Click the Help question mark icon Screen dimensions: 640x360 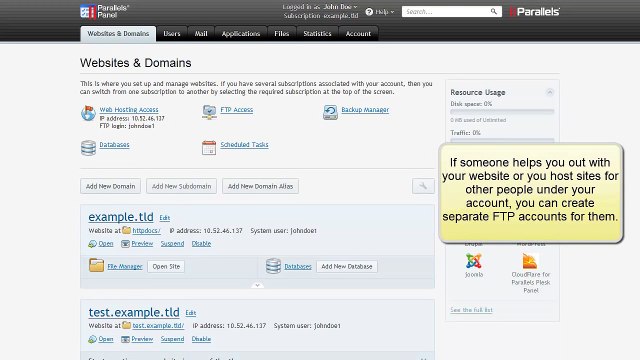pyautogui.click(x=369, y=12)
